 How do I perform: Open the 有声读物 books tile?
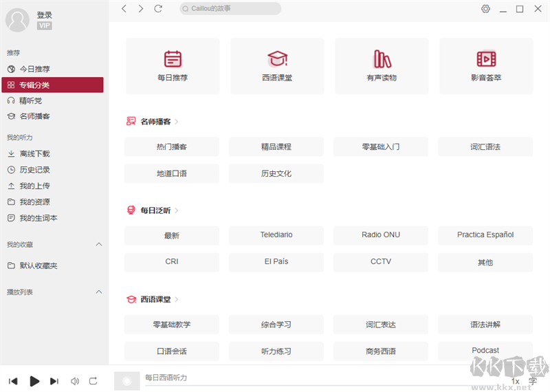pos(382,66)
